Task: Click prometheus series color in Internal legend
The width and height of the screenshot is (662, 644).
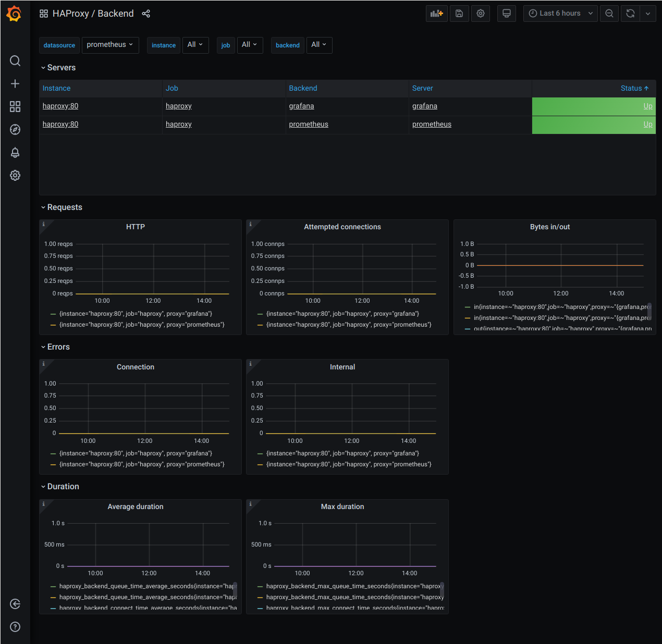Action: point(260,465)
